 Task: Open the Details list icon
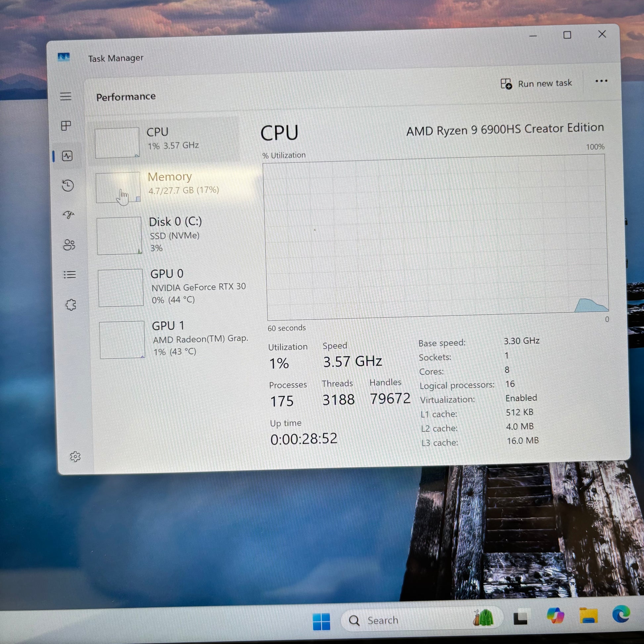point(70,275)
